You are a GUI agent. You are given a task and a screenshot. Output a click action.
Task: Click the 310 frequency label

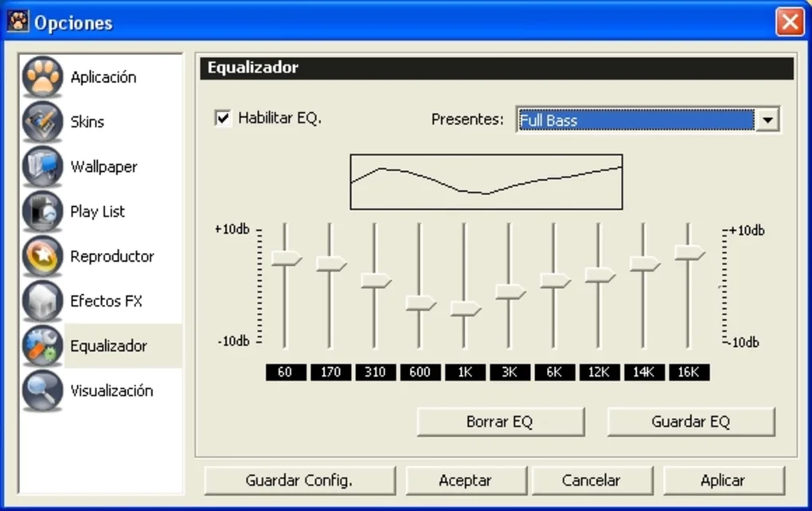pos(376,373)
